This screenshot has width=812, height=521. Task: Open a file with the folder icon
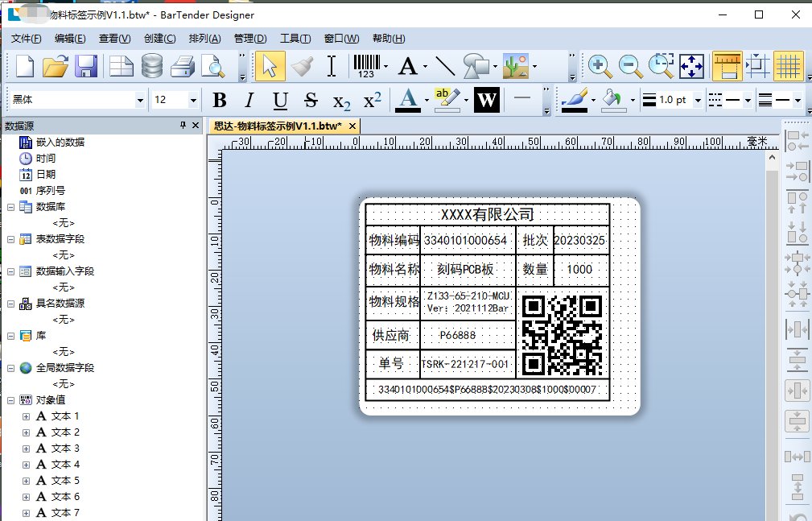click(x=56, y=66)
